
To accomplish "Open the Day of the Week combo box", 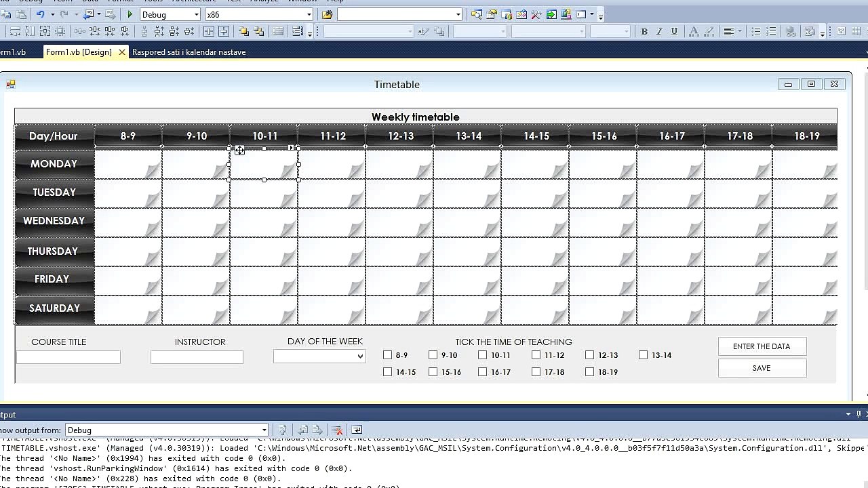I will [x=319, y=356].
